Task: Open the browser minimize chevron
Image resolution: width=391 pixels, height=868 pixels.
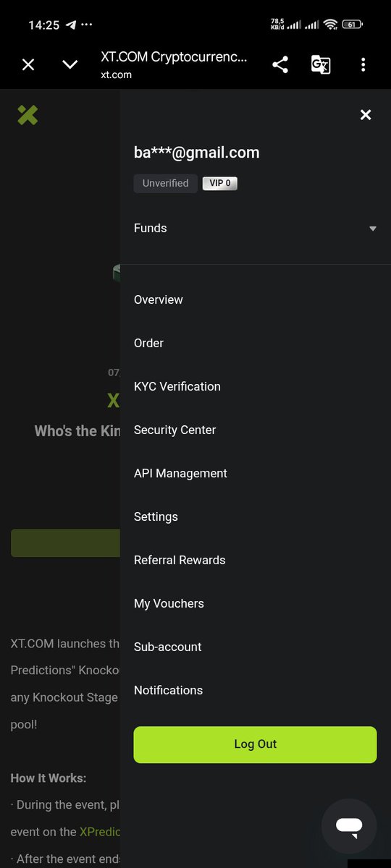Action: pos(70,65)
